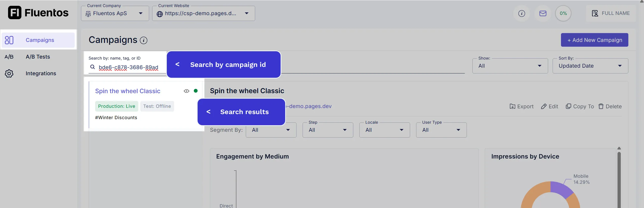The image size is (644, 208).
Task: Open the Locale dropdown
Action: [x=385, y=130]
